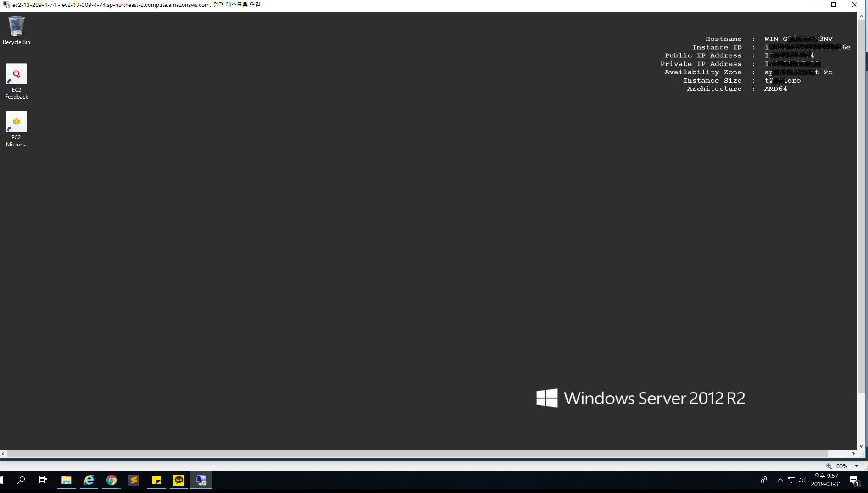868x493 pixels.
Task: Open taskbar search magnifier
Action: coord(21,480)
